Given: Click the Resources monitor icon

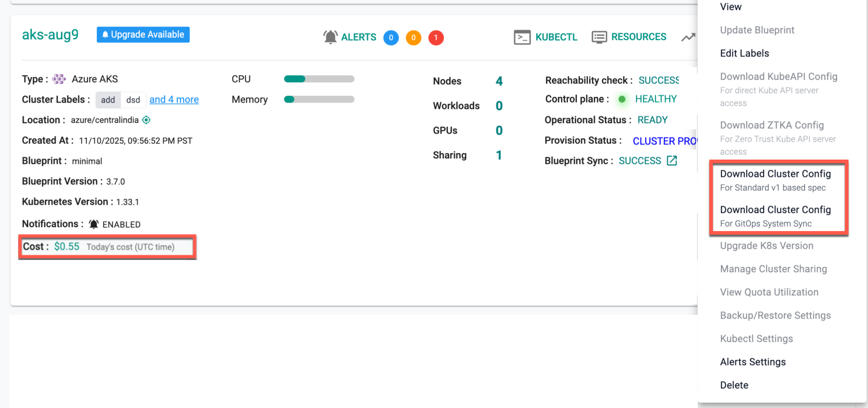Looking at the screenshot, I should click(x=599, y=37).
